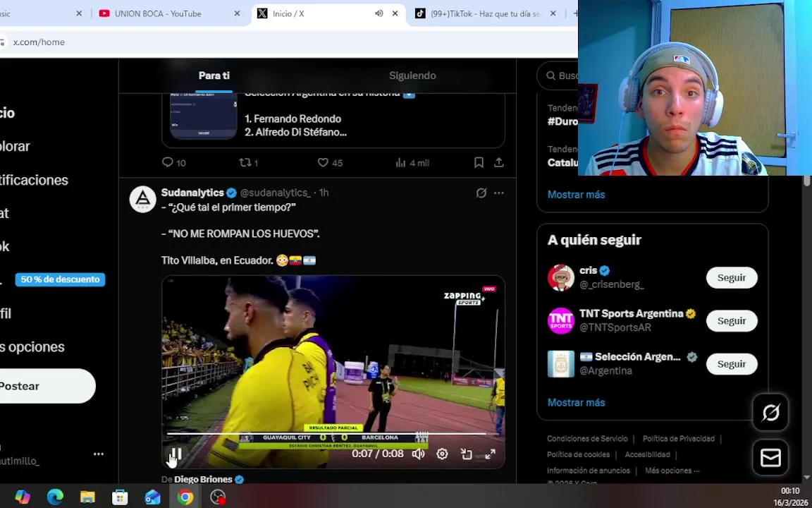Image resolution: width=812 pixels, height=508 pixels.
Task: Switch to the Para ti tab
Action: click(214, 75)
